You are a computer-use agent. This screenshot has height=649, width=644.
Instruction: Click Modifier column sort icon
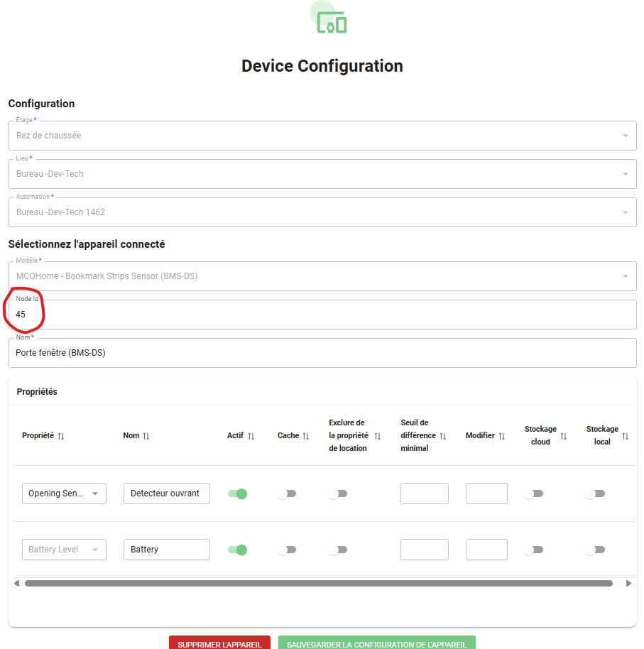click(502, 436)
